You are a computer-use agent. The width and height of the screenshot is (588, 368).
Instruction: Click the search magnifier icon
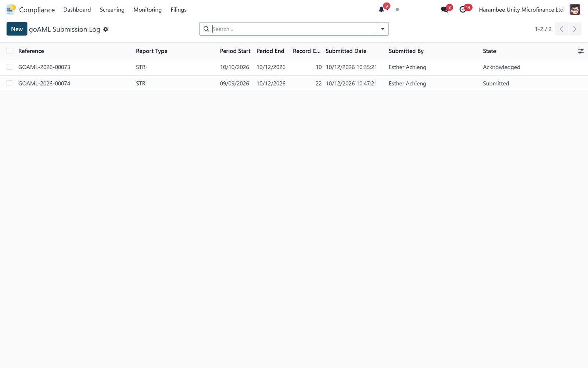[207, 29]
